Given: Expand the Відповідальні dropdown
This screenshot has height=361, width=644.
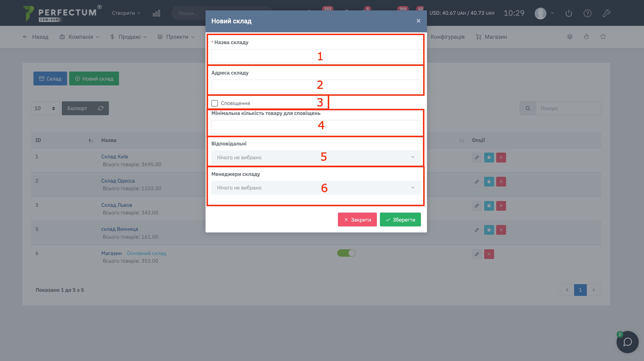Looking at the screenshot, I should coord(316,157).
